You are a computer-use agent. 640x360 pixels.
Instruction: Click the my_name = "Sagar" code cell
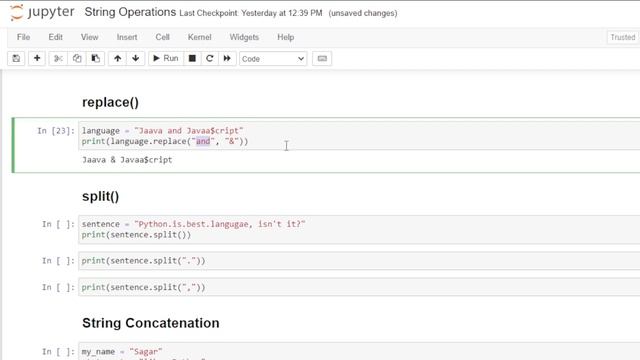(359, 351)
